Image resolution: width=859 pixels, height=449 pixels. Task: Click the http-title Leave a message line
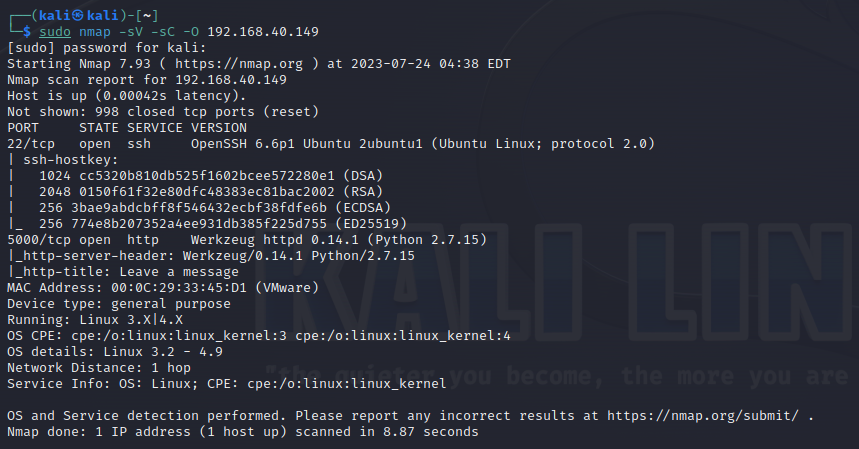pyautogui.click(x=123, y=272)
